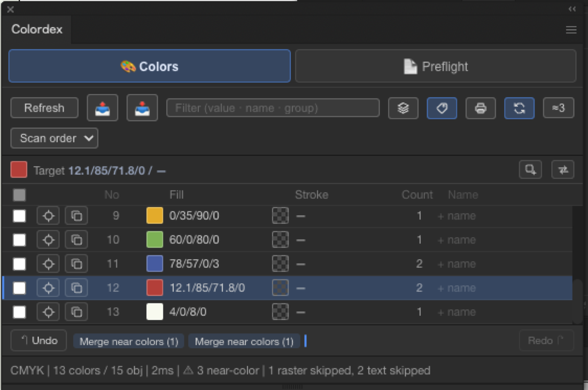
Task: Click the green 60/0/80/0 fill swatch
Action: pyautogui.click(x=154, y=239)
